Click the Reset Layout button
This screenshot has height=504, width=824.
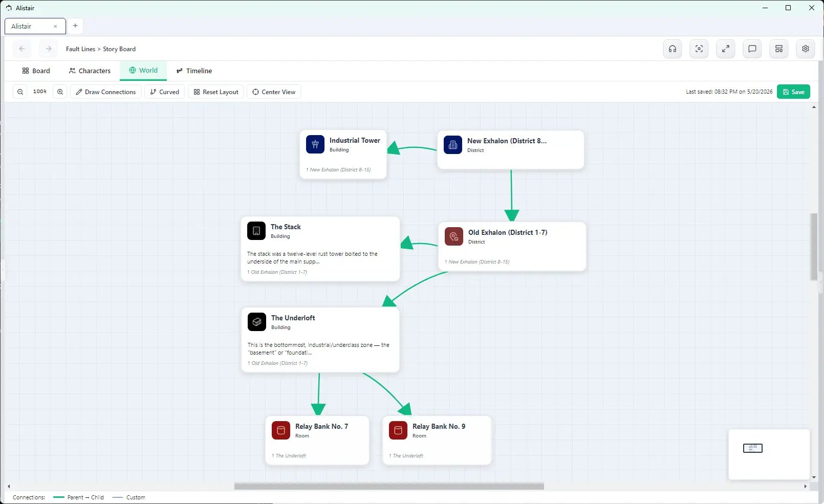click(x=216, y=92)
